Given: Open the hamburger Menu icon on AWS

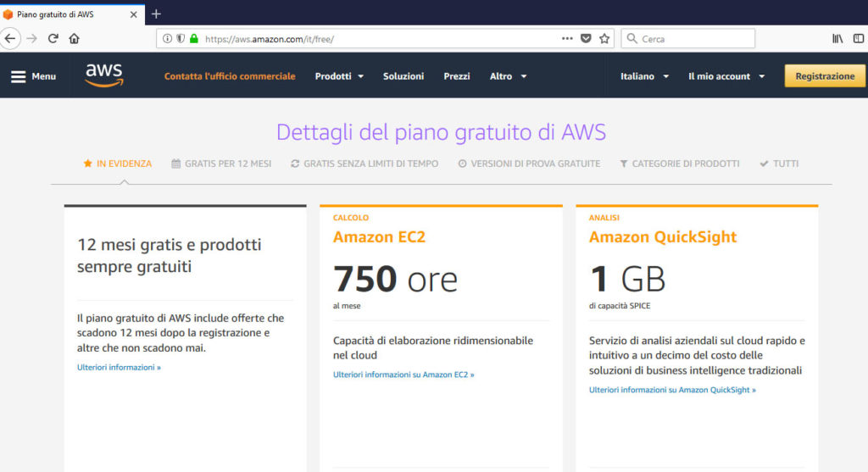Looking at the screenshot, I should [19, 76].
